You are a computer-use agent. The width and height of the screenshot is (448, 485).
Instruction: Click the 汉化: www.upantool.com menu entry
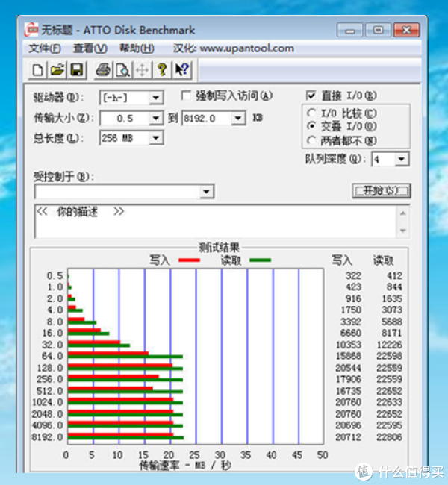point(234,48)
